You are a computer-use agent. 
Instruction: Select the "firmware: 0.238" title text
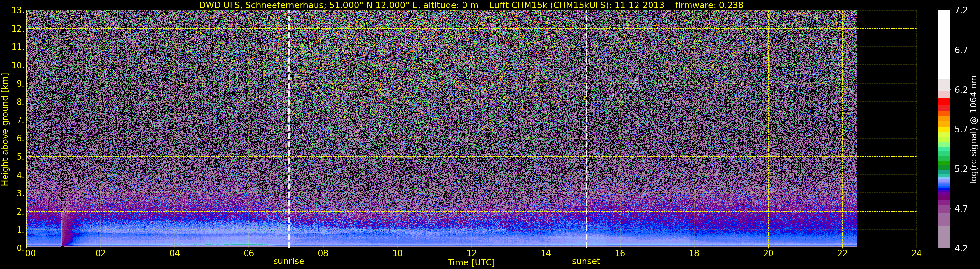point(709,5)
